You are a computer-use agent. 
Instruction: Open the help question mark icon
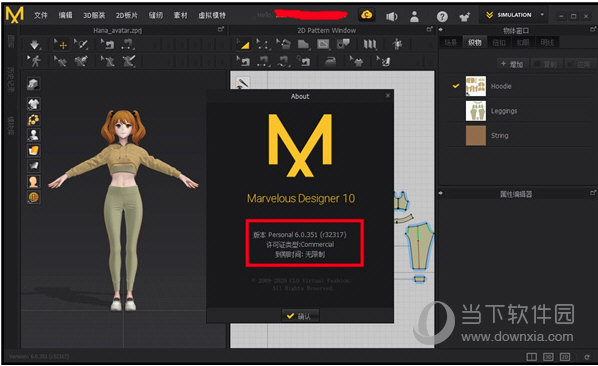442,16
